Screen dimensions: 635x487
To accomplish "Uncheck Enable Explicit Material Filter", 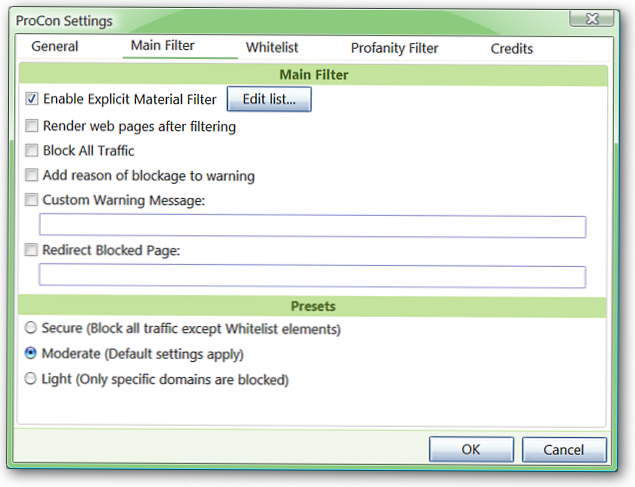I will (32, 99).
